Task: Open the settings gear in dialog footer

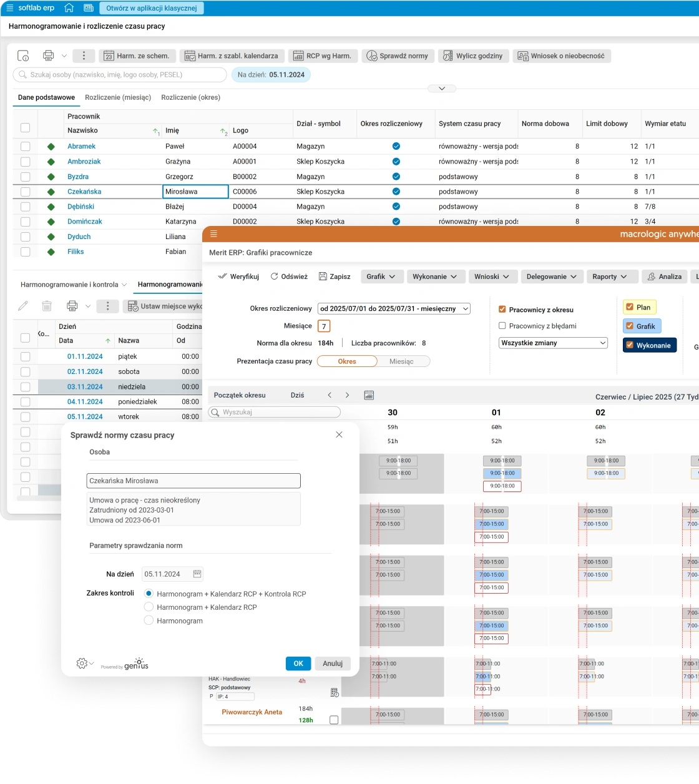Action: pyautogui.click(x=82, y=664)
